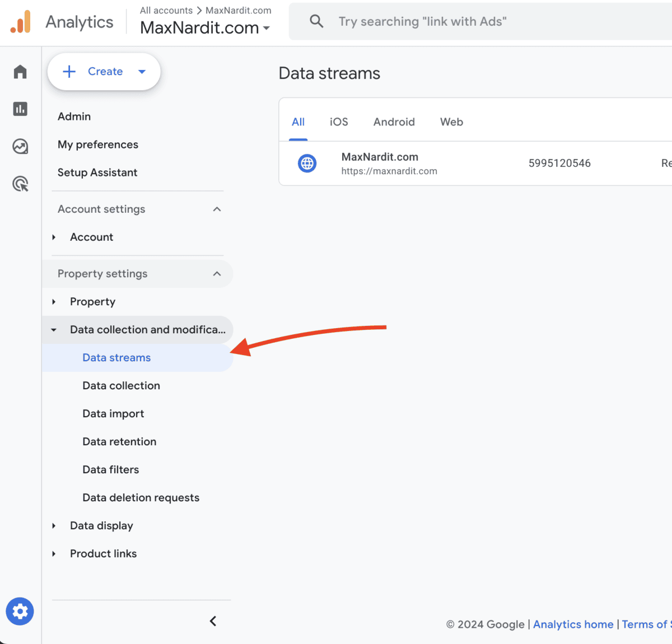Viewport: 672px width, 644px height.
Task: Switch to the Web tab
Action: (x=451, y=122)
